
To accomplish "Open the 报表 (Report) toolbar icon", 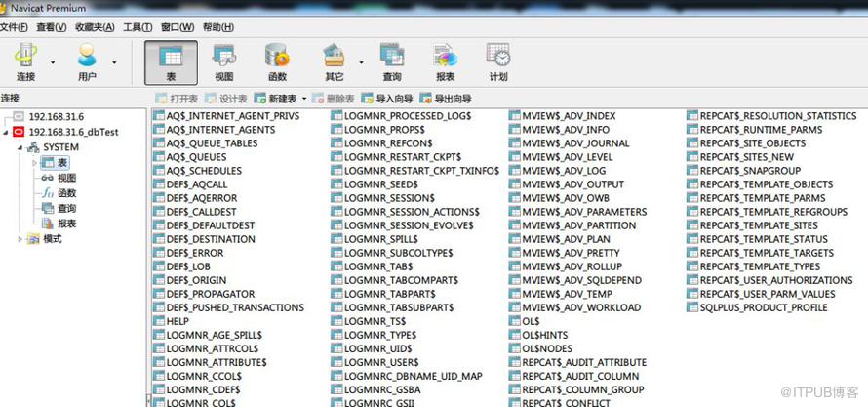I will [x=445, y=61].
